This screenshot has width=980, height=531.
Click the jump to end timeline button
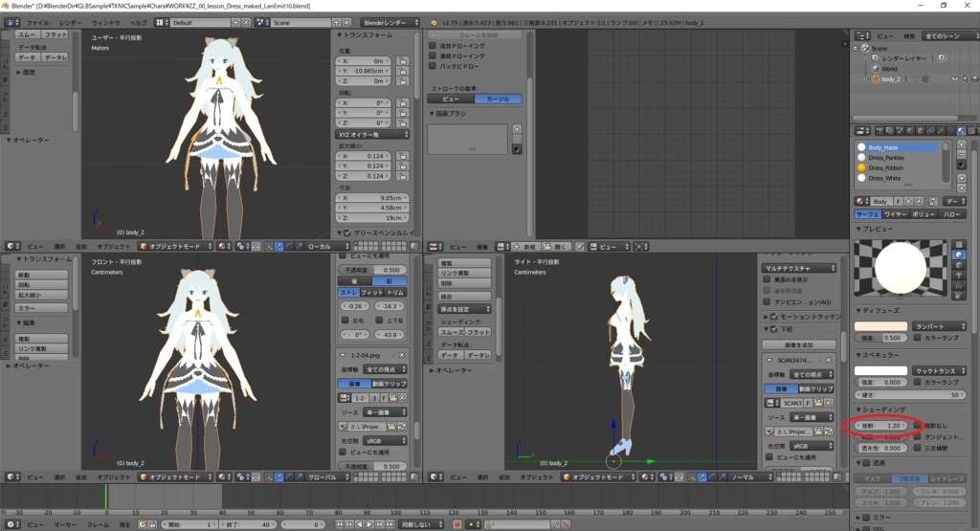(390, 524)
